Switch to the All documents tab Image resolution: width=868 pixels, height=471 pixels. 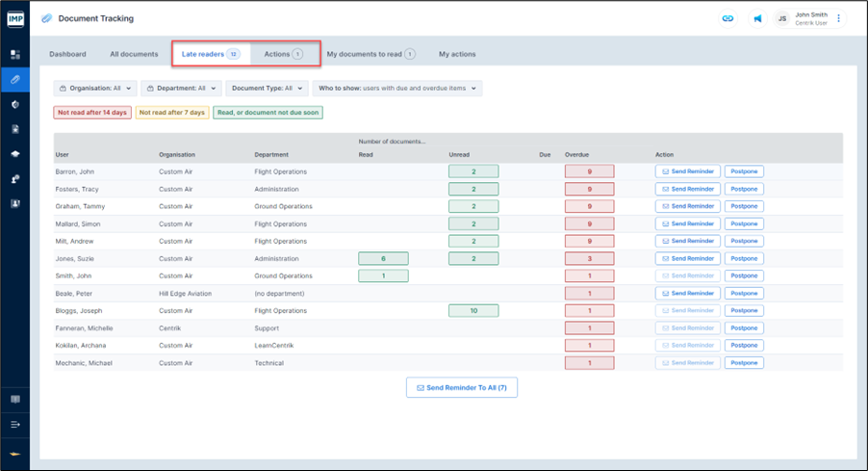[x=134, y=54]
